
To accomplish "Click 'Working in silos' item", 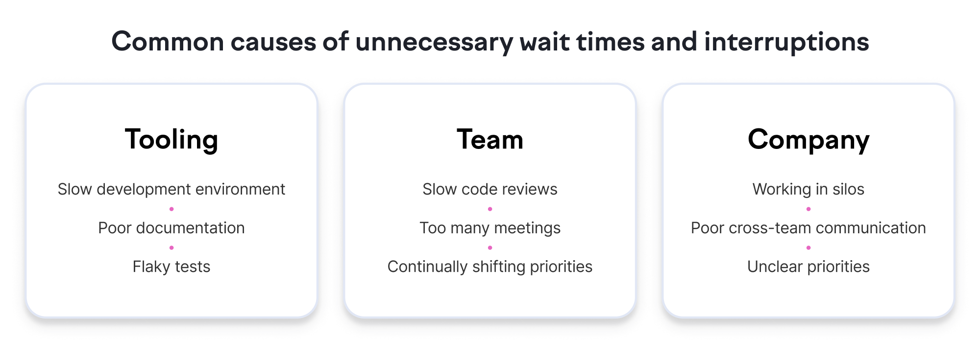I will click(x=808, y=190).
